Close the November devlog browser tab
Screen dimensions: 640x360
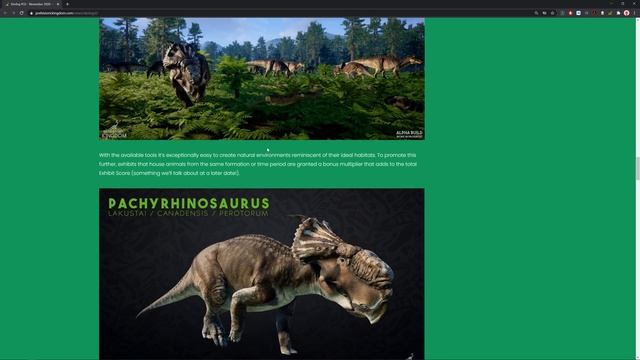58,4
